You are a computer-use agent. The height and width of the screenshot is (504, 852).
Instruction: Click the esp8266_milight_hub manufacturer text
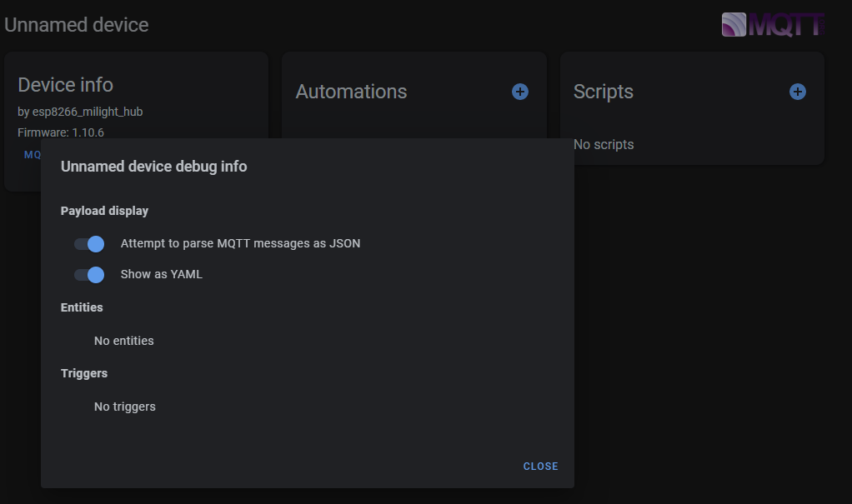[x=74, y=112]
